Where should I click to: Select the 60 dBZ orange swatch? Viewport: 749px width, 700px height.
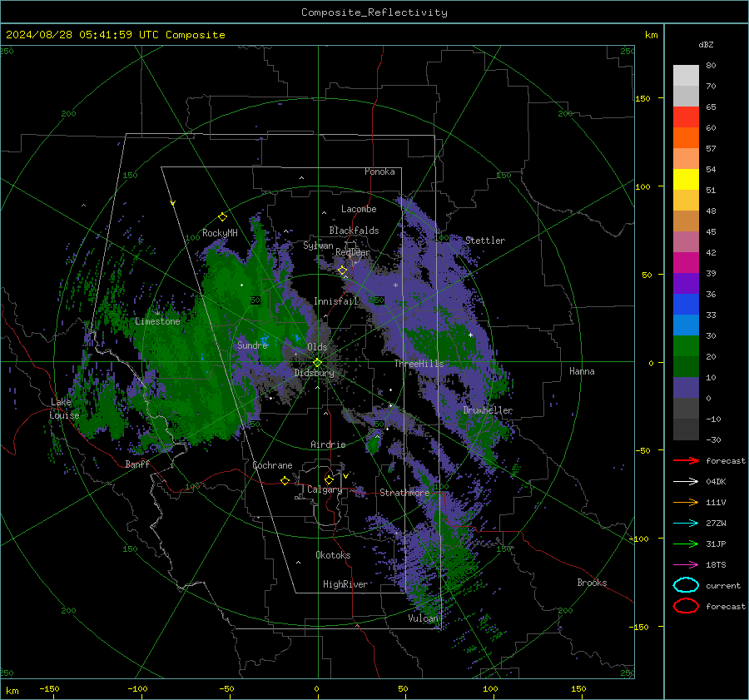pos(686,138)
